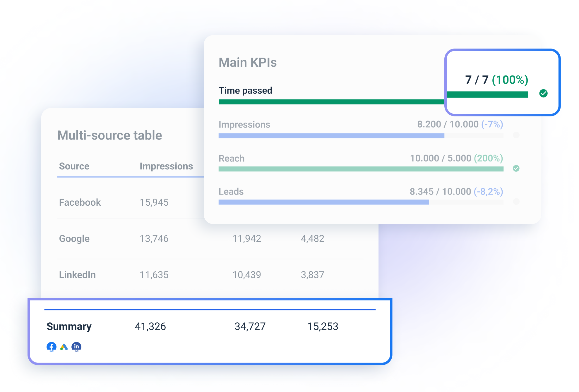The width and height of the screenshot is (579, 392).
Task: Click summary total 15,253
Action: 323,326
